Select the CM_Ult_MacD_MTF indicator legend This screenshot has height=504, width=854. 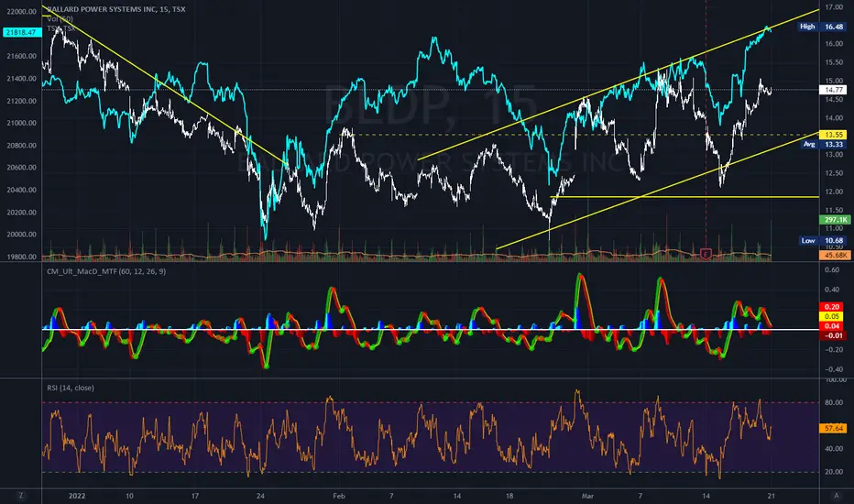[106, 271]
